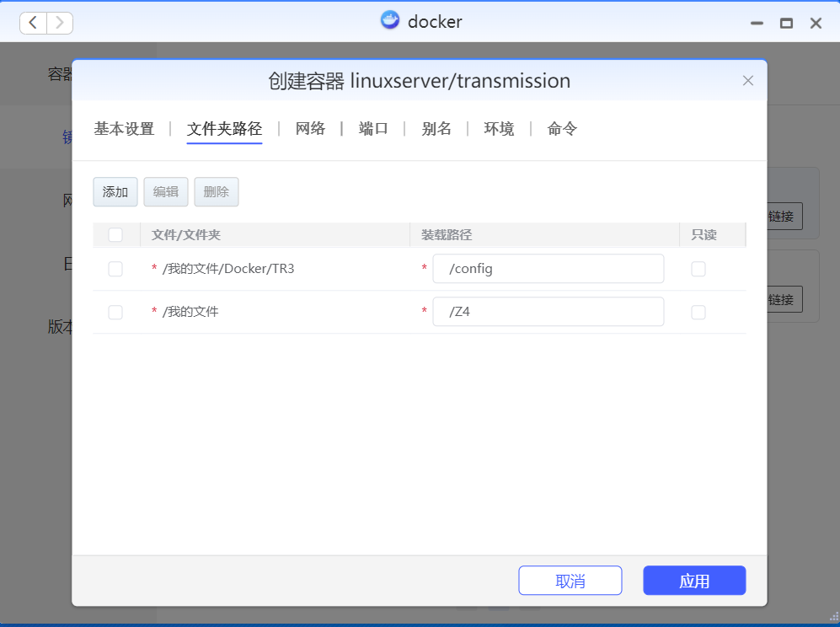Open the 端口 tab
The image size is (840, 627).
click(x=373, y=129)
